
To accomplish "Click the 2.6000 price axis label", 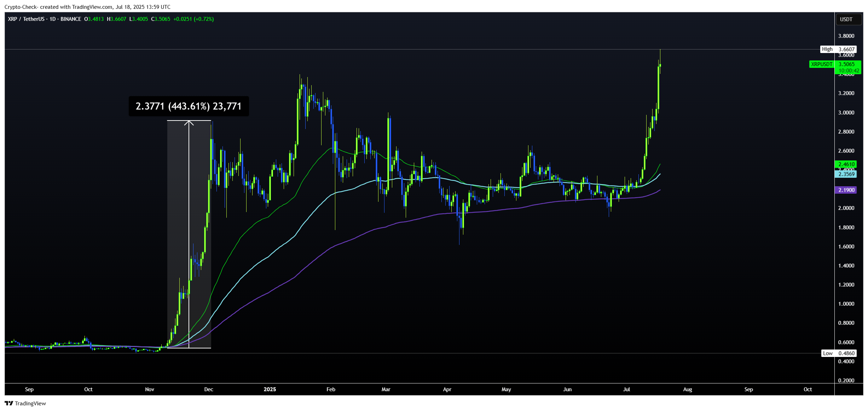I will 846,151.
